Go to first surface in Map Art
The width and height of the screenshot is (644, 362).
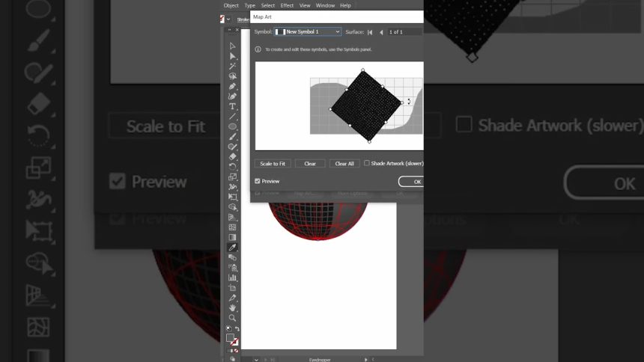point(370,32)
